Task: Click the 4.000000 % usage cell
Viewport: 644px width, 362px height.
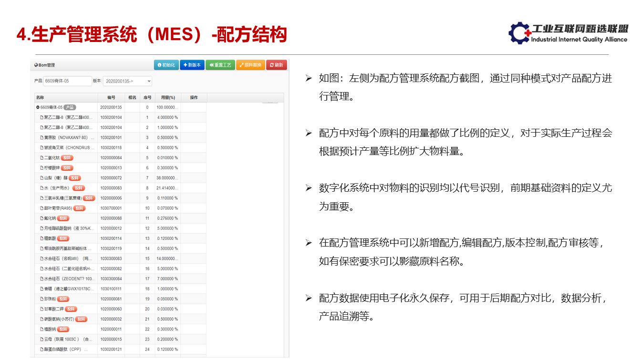Action: pyautogui.click(x=167, y=117)
